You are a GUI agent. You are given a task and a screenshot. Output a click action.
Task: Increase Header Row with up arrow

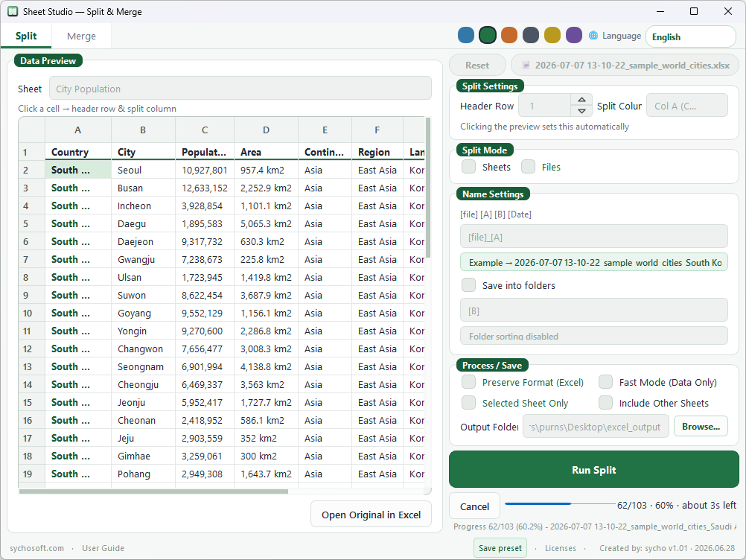[581, 100]
